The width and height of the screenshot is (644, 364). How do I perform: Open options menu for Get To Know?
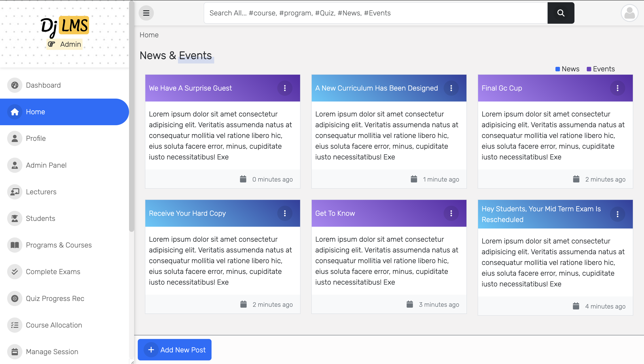(x=451, y=213)
